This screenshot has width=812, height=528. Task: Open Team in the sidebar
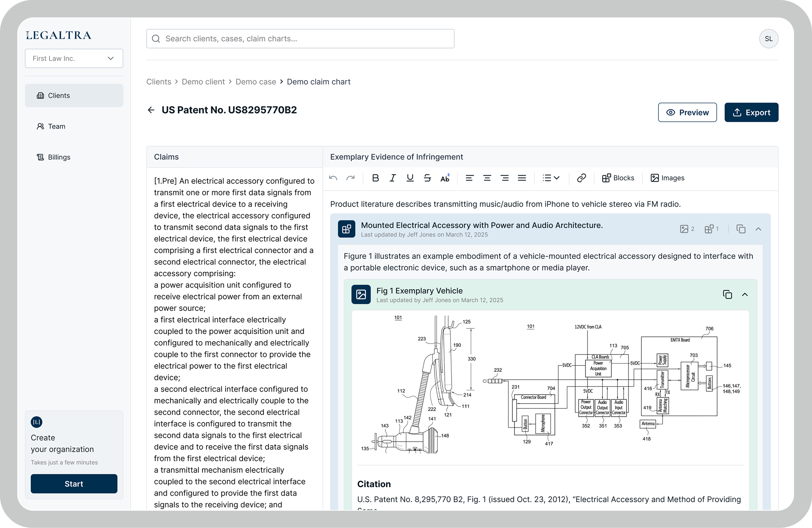pos(74,126)
